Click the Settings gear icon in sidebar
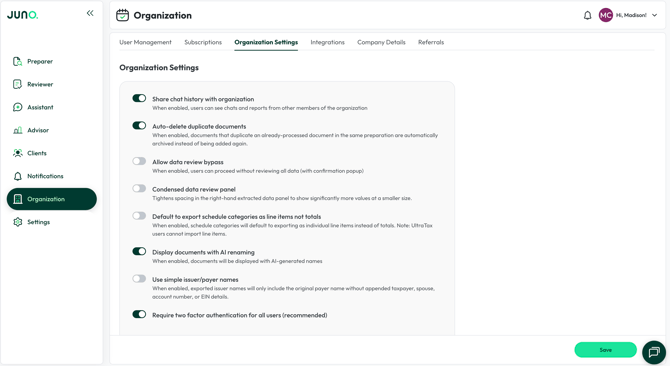The height and width of the screenshot is (366, 670). tap(18, 222)
